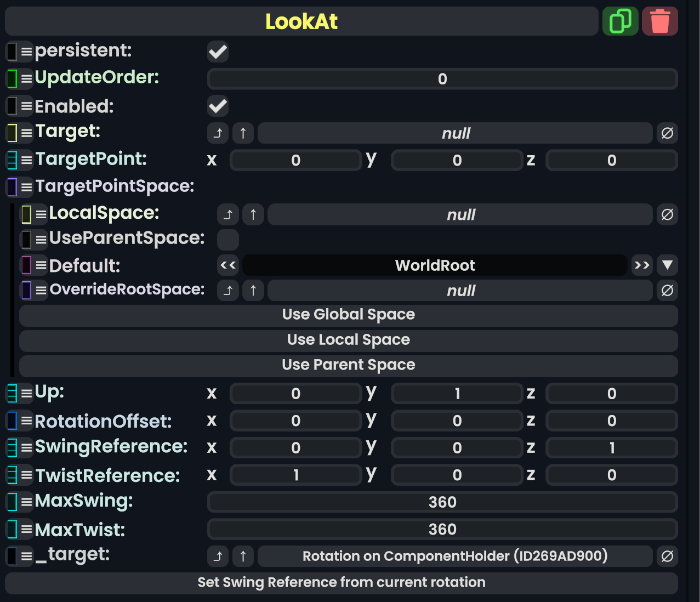The height and width of the screenshot is (602, 700).
Task: Click the up arrow beside Target field
Action: [x=243, y=133]
